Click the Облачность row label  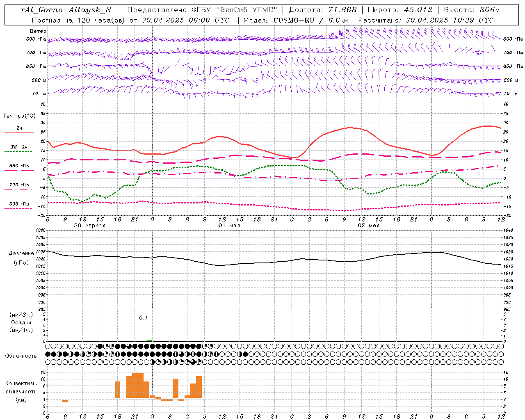(x=21, y=356)
